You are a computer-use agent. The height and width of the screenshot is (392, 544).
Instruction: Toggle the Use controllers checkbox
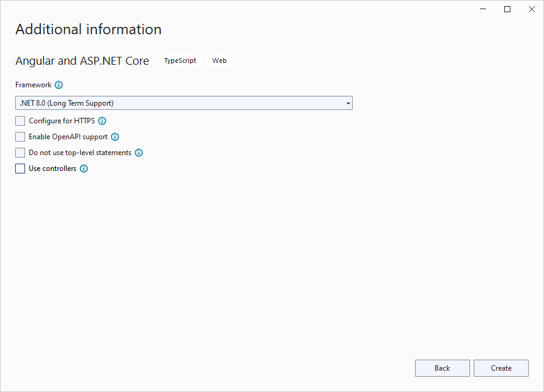click(20, 169)
